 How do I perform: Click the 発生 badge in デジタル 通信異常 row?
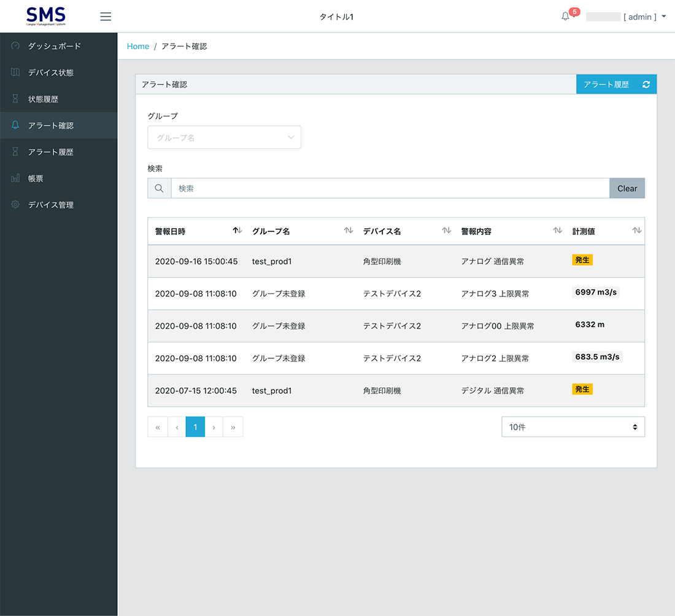coord(582,389)
